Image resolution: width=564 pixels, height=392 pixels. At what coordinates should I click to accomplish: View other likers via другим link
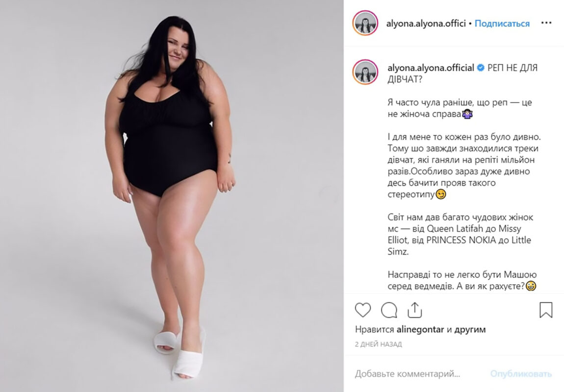(470, 329)
